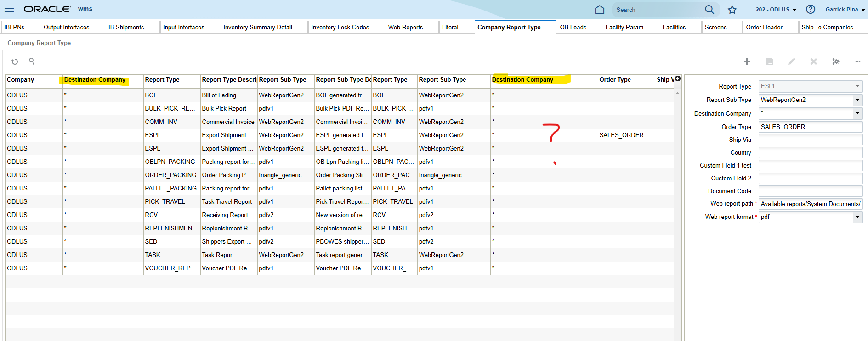Open the grid search magnifier tool
868x341 pixels.
pos(32,61)
